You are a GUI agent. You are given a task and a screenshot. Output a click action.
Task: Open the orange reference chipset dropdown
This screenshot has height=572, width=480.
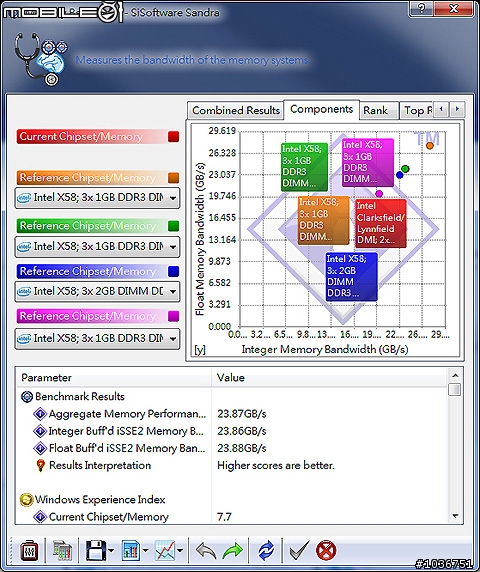pyautogui.click(x=97, y=198)
